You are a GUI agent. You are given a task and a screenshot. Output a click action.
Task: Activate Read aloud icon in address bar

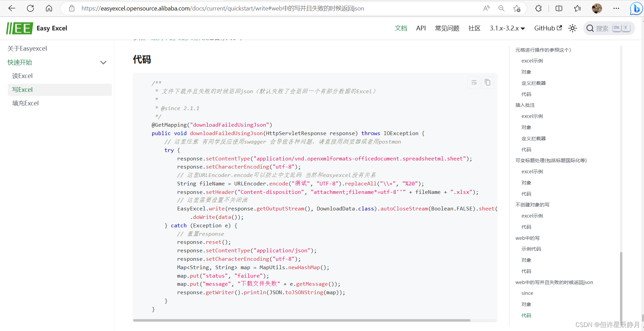click(486, 8)
